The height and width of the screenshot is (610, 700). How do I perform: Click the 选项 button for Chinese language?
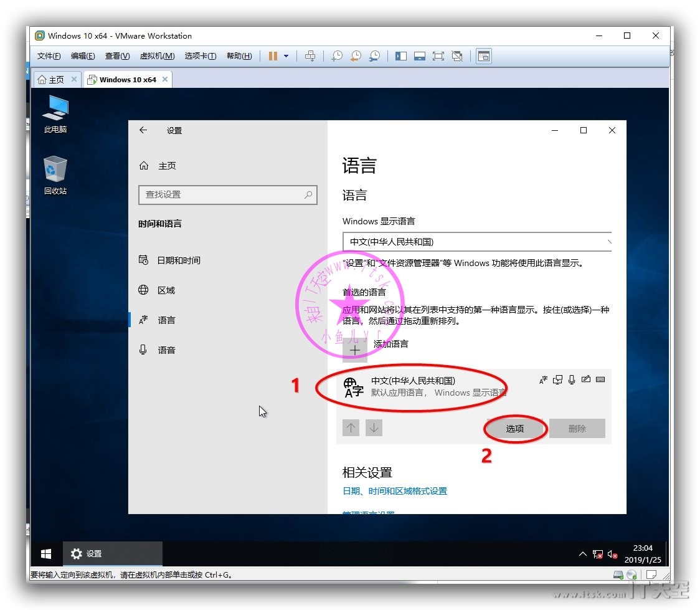[x=515, y=429]
